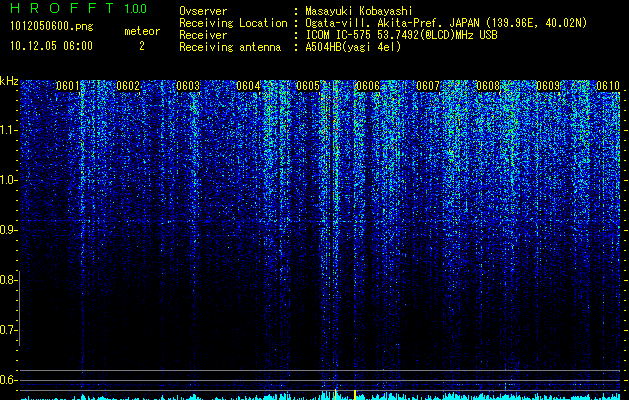Click the 1.0 frequency axis label

pyautogui.click(x=8, y=180)
